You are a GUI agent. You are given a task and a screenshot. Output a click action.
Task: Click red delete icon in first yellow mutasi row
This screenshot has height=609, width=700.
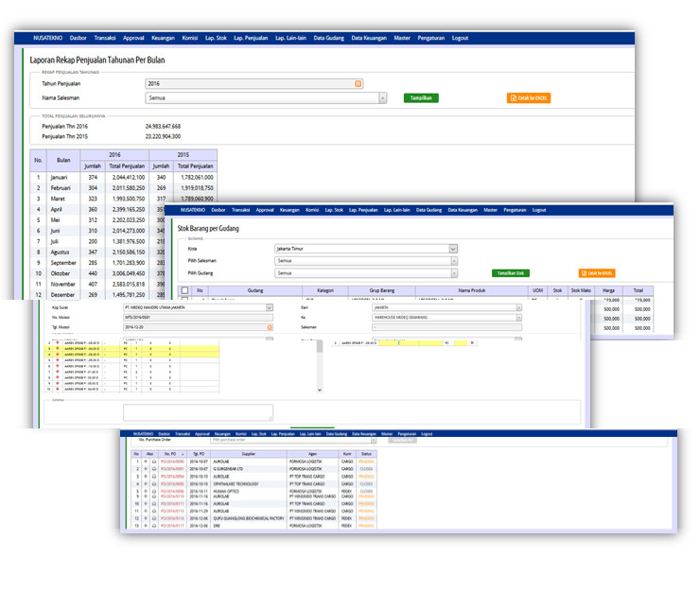(58, 347)
